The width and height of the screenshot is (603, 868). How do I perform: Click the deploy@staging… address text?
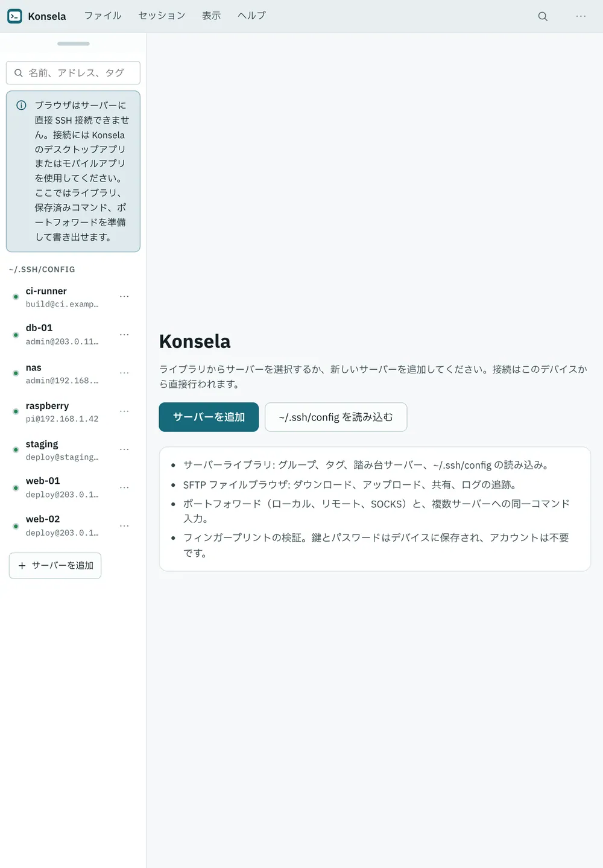[x=62, y=457]
